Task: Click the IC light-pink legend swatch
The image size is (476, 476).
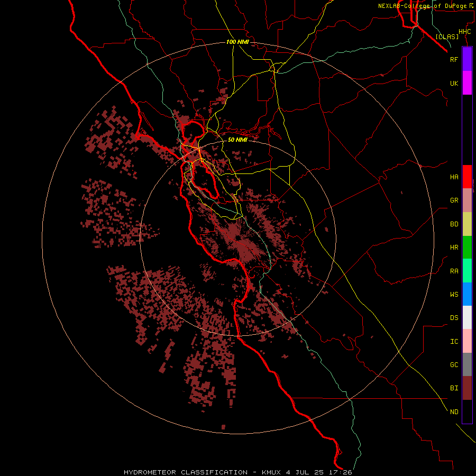Action: click(x=467, y=341)
